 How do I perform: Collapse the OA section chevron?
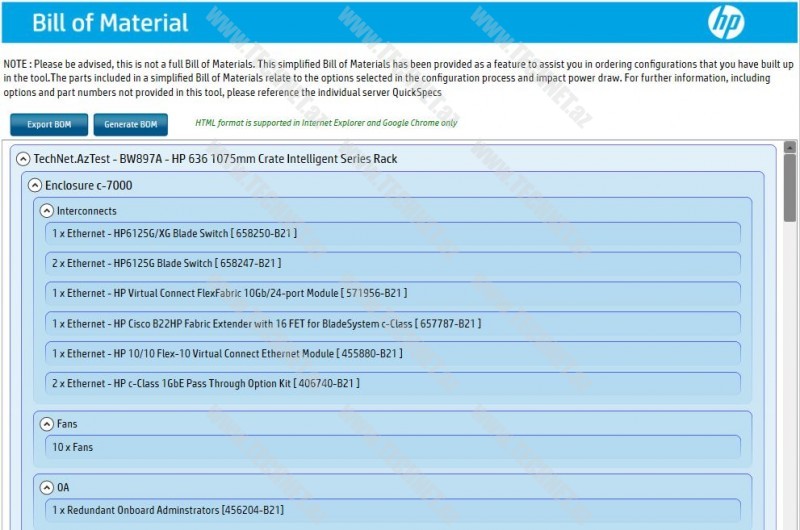point(46,487)
